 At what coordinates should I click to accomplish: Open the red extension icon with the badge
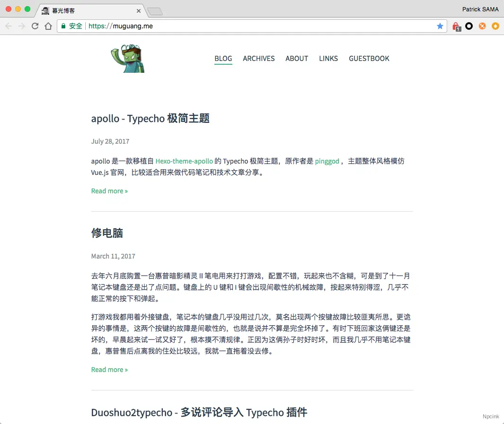pos(456,26)
